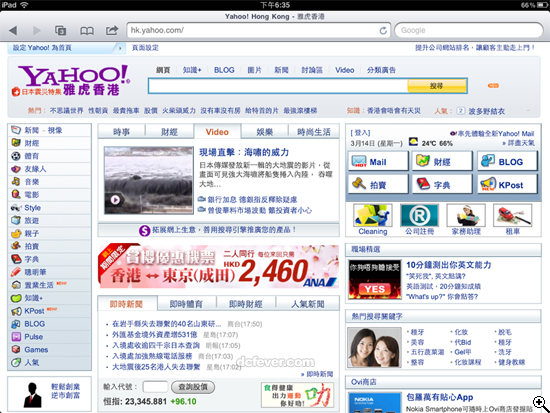Tap the Safari share/action icon
This screenshot has height=413, width=550.
tap(112, 30)
